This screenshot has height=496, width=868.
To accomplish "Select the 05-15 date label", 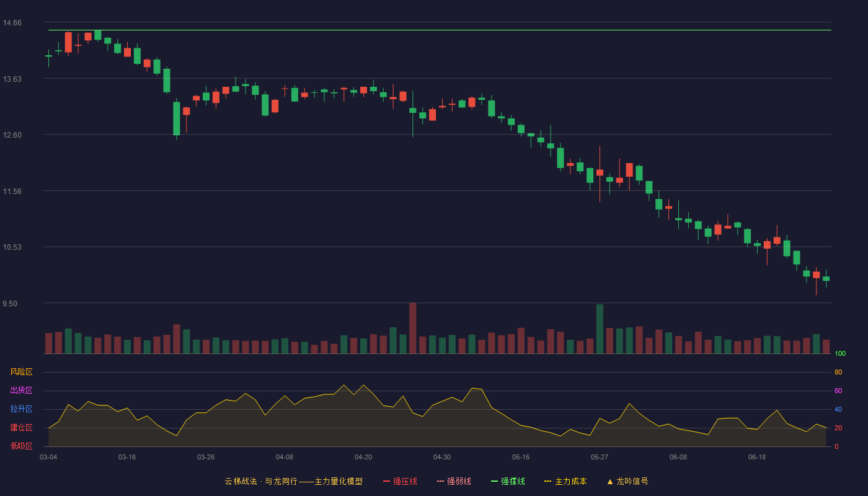I will (x=521, y=457).
